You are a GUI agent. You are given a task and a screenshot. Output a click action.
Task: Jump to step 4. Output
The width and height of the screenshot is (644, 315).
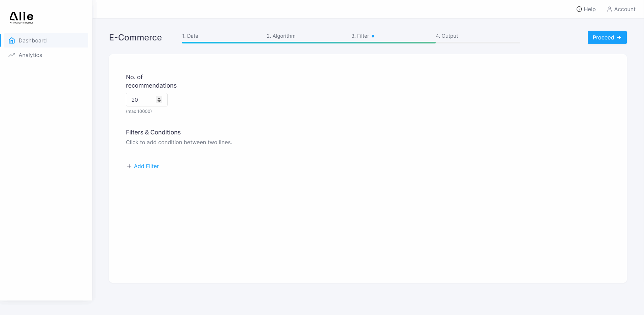pos(447,36)
